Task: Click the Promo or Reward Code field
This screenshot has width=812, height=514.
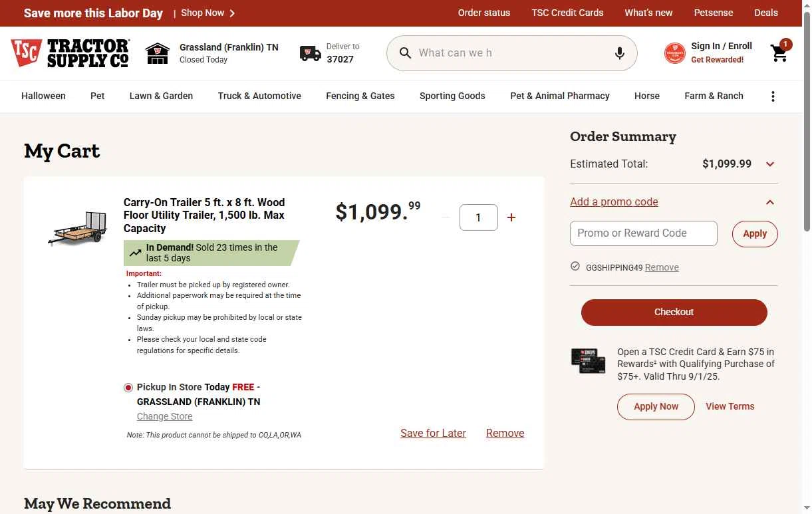Action: (x=643, y=233)
